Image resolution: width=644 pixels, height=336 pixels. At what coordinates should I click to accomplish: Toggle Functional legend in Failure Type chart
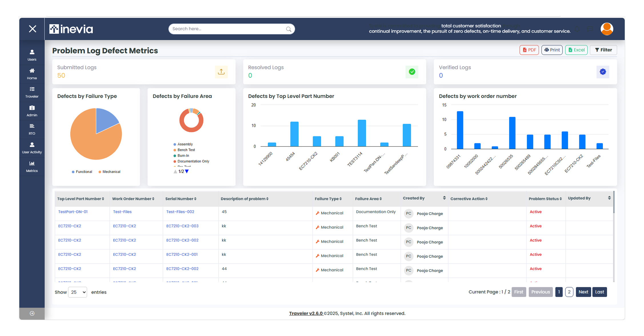pos(82,172)
